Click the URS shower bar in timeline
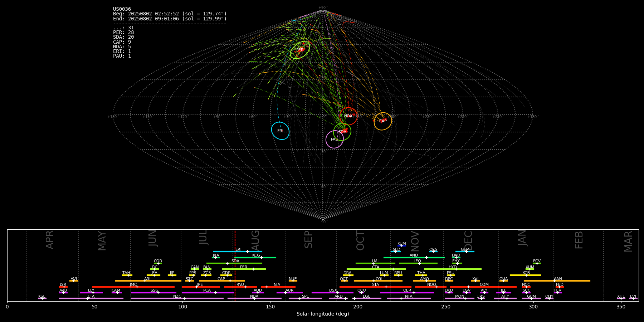Screen dimensions: 644x322 click(481, 298)
